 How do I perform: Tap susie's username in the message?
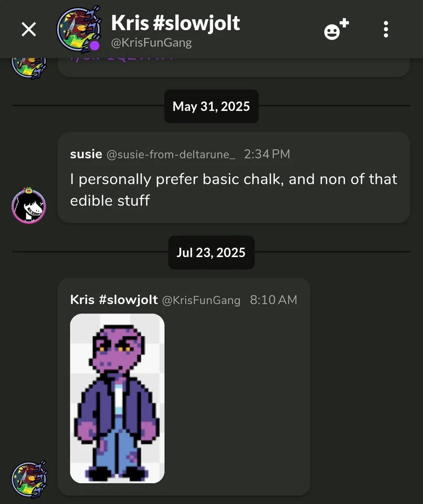[x=86, y=154]
